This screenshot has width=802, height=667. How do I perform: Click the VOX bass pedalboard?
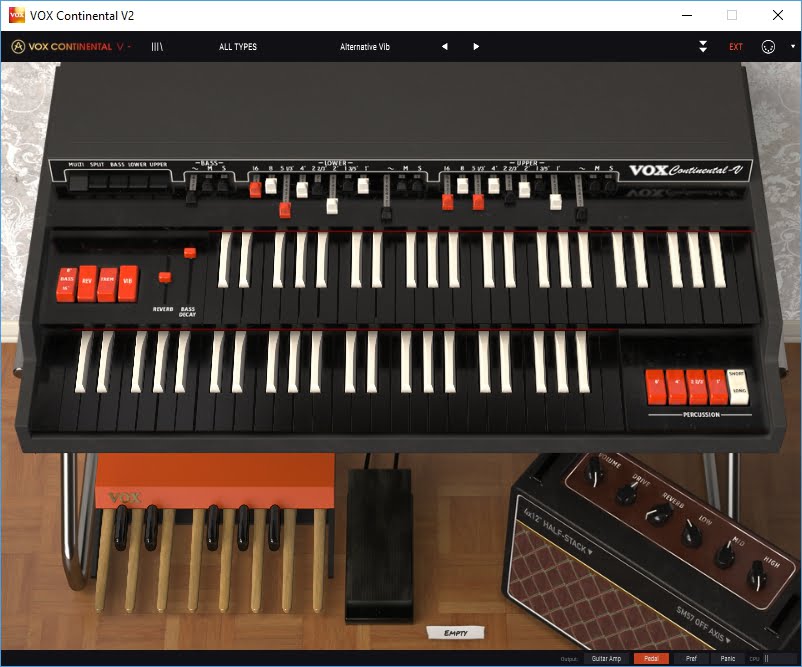coord(214,532)
